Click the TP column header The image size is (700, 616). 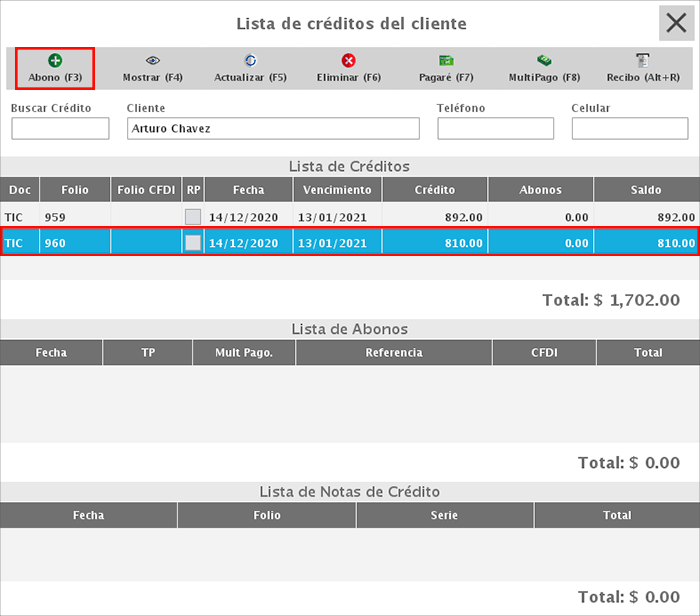coord(148,353)
